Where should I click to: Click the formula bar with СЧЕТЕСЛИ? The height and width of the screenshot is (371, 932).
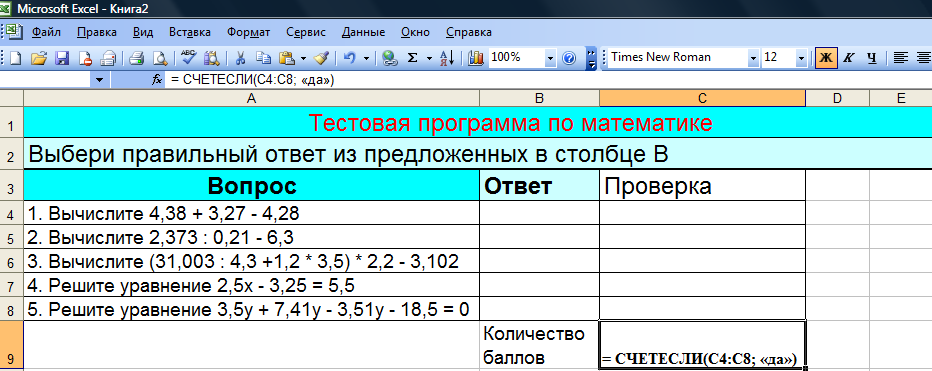(x=547, y=80)
